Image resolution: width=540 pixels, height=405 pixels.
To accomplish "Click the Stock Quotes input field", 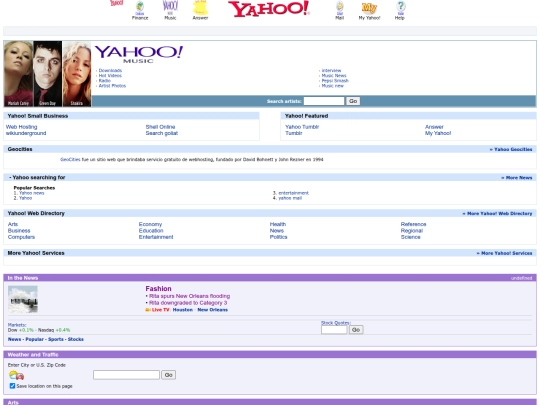I will [x=334, y=330].
